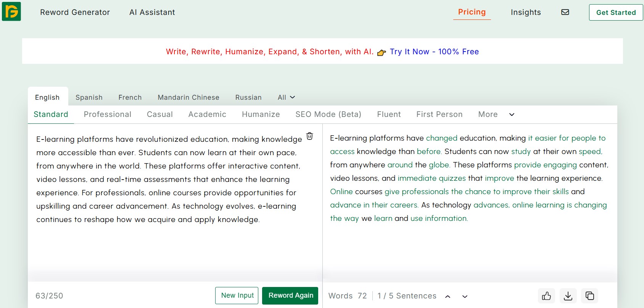
Task: Click the Reword Generator logo icon
Action: click(x=11, y=11)
